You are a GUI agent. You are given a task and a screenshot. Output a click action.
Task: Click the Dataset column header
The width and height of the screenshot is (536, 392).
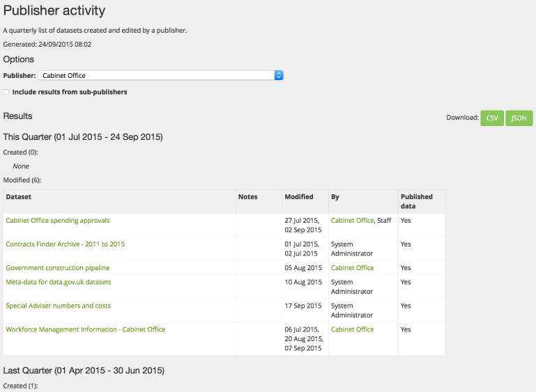point(18,196)
